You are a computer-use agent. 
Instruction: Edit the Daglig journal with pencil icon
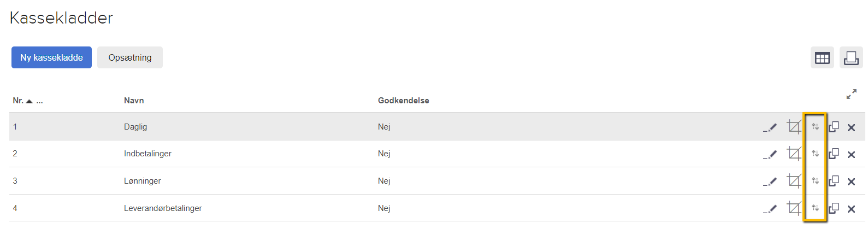[x=770, y=127]
